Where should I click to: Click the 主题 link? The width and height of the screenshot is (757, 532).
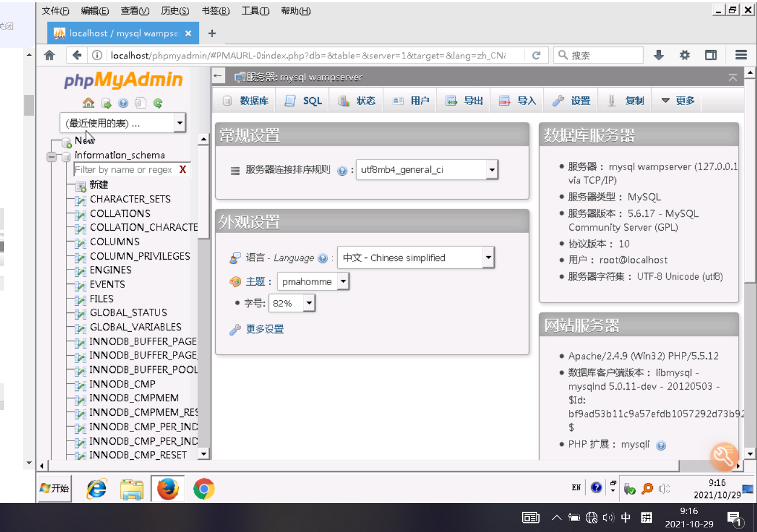(255, 282)
